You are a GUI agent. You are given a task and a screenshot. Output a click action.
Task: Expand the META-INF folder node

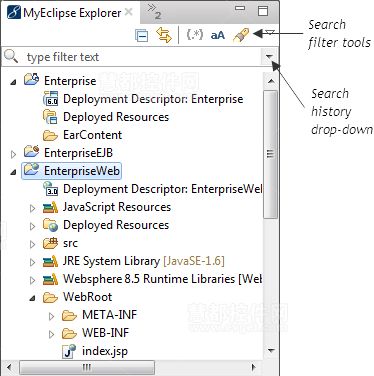(51, 316)
